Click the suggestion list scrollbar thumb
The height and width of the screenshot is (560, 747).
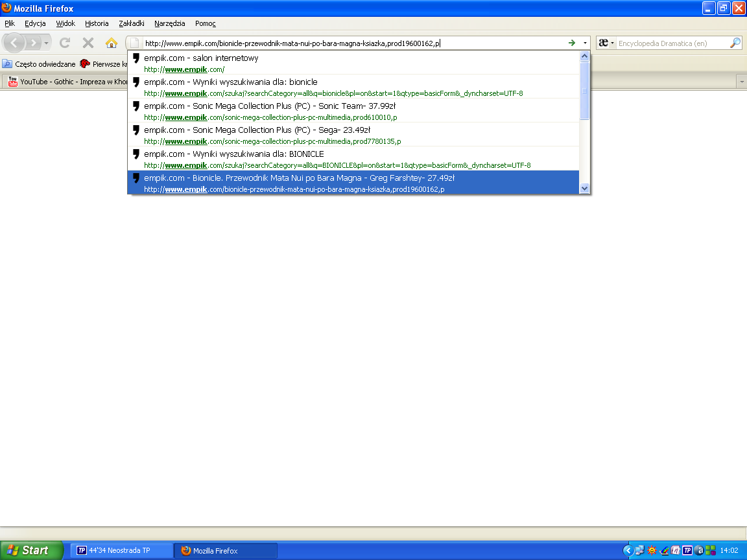pos(584,91)
